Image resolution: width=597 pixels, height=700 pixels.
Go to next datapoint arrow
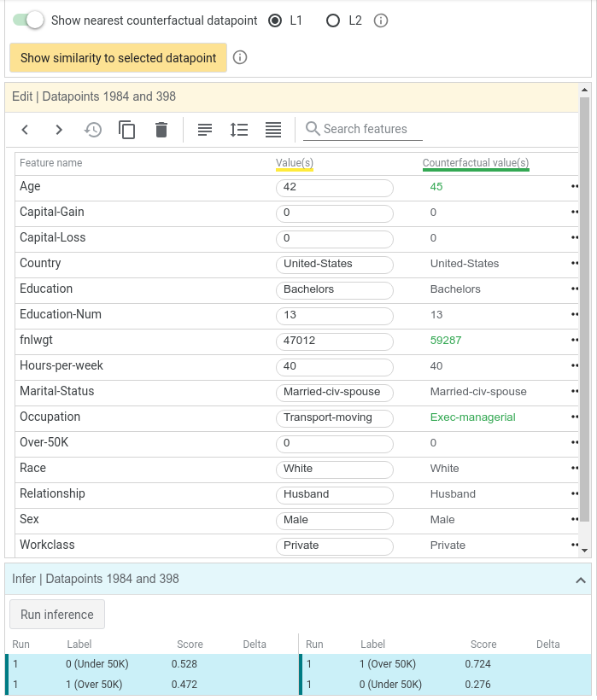[58, 130]
